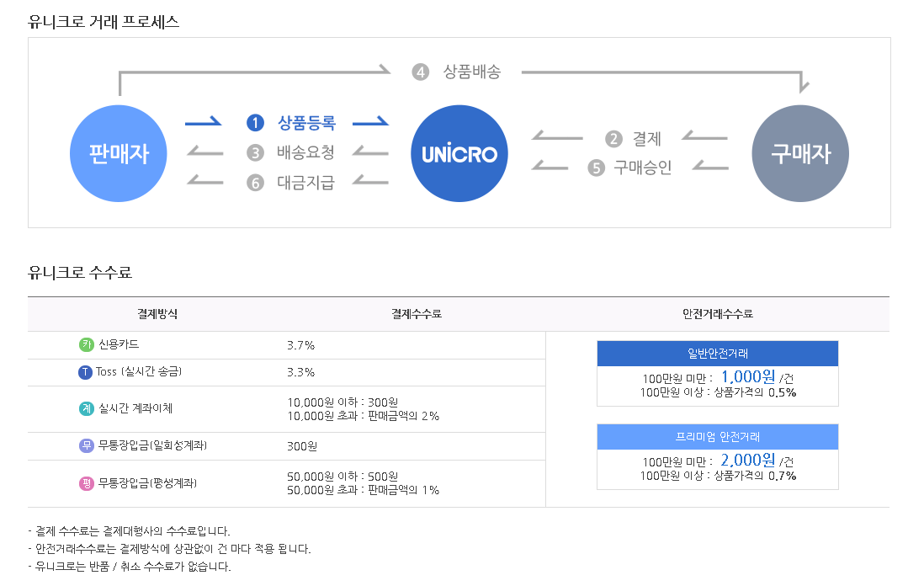Click the UNICRO logo circle
Image resolution: width=924 pixels, height=586 pixels.
pos(459,153)
